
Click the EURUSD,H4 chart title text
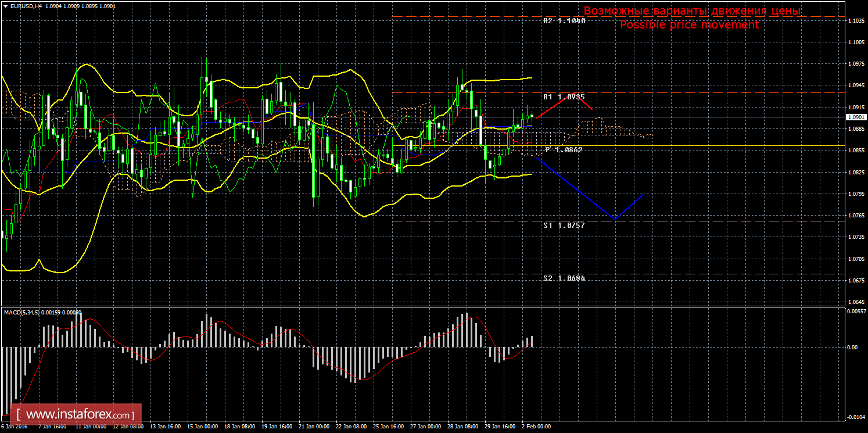(x=26, y=5)
